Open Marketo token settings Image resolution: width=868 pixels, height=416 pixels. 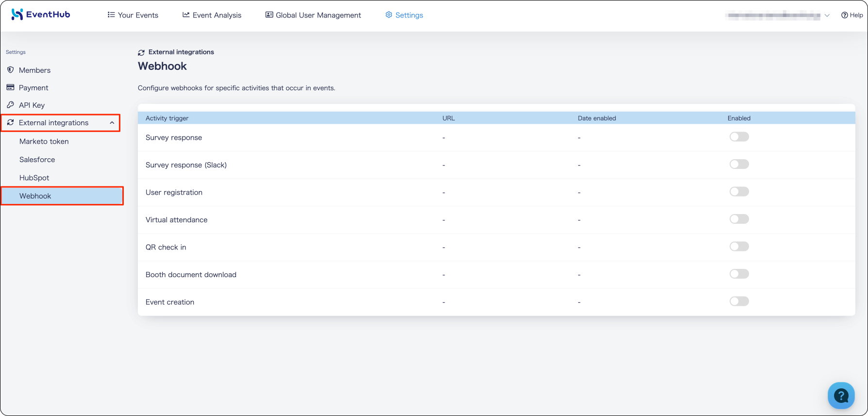44,141
